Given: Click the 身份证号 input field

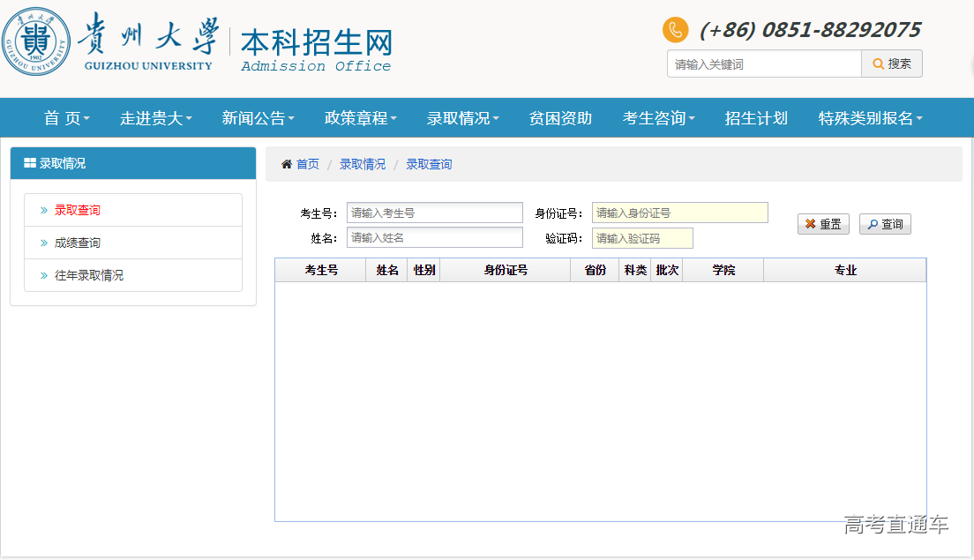Looking at the screenshot, I should pyautogui.click(x=679, y=213).
